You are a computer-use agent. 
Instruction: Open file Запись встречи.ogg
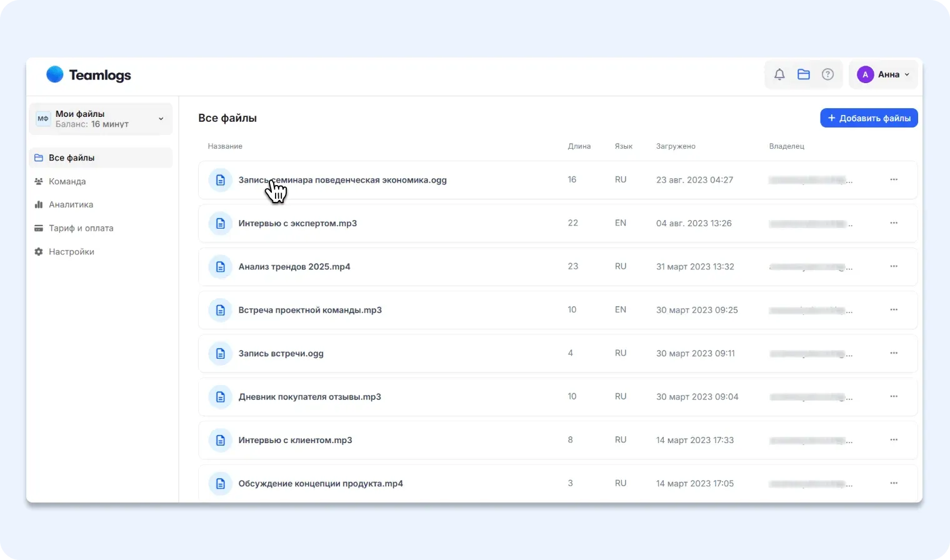(x=281, y=353)
